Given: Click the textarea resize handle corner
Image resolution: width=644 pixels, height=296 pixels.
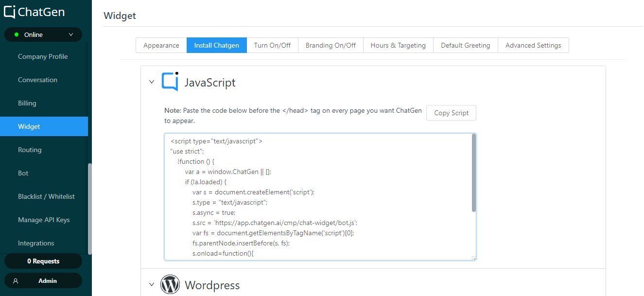Looking at the screenshot, I should click(x=474, y=258).
